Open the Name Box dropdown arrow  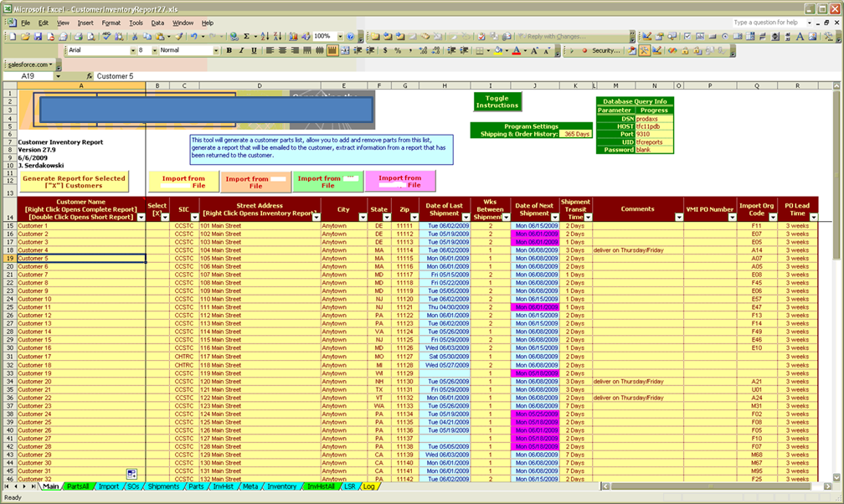coord(58,76)
